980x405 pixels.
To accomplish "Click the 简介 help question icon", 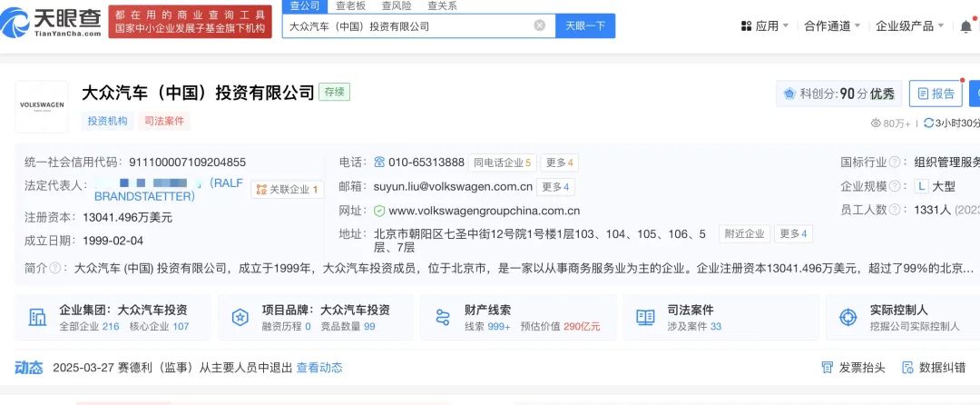I will click(55, 268).
